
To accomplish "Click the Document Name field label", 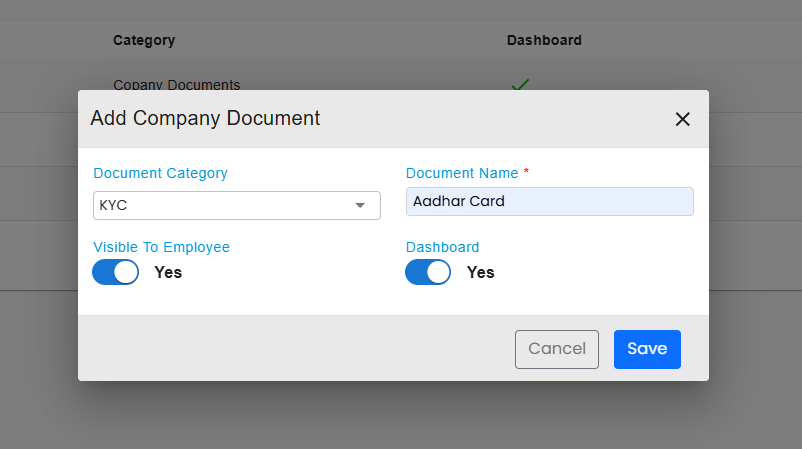I will [462, 173].
